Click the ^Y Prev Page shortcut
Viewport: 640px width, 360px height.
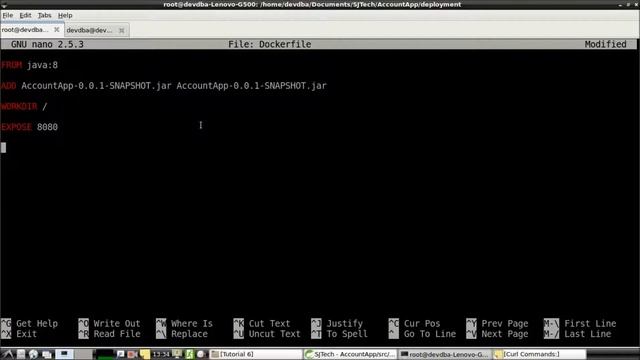point(498,323)
